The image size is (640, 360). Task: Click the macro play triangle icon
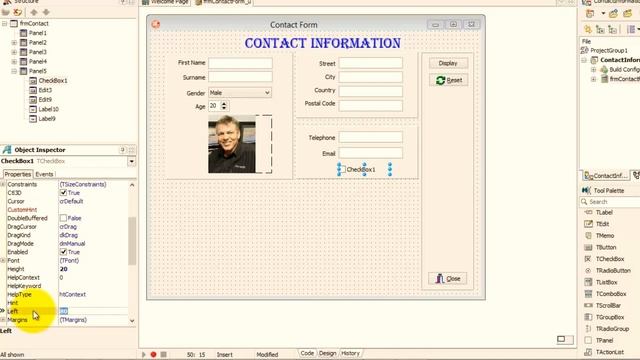(x=144, y=354)
